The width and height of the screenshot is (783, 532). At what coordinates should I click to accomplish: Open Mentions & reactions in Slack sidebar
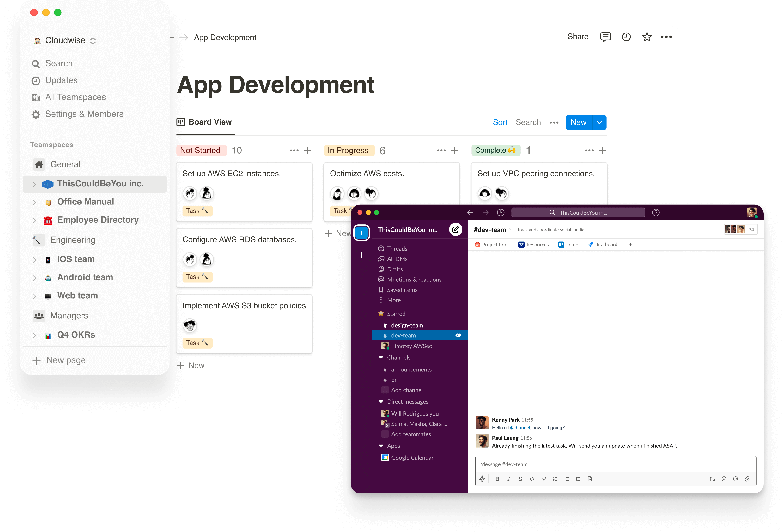click(x=410, y=280)
